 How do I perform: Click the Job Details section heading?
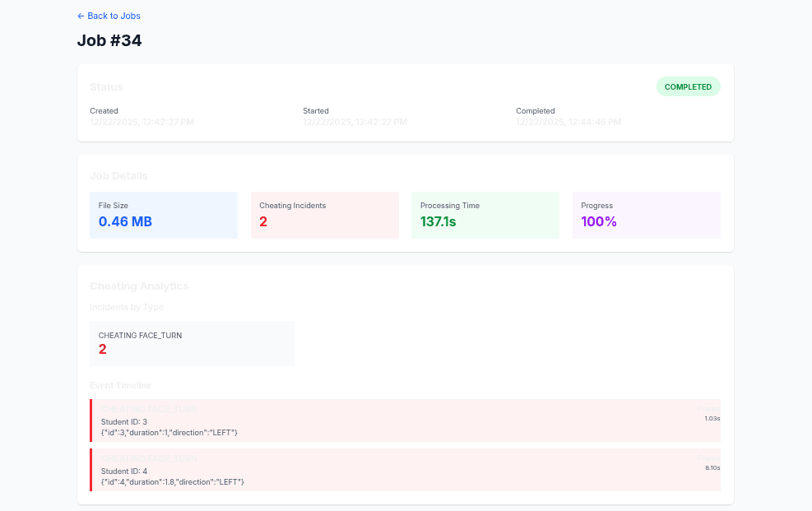pos(118,176)
